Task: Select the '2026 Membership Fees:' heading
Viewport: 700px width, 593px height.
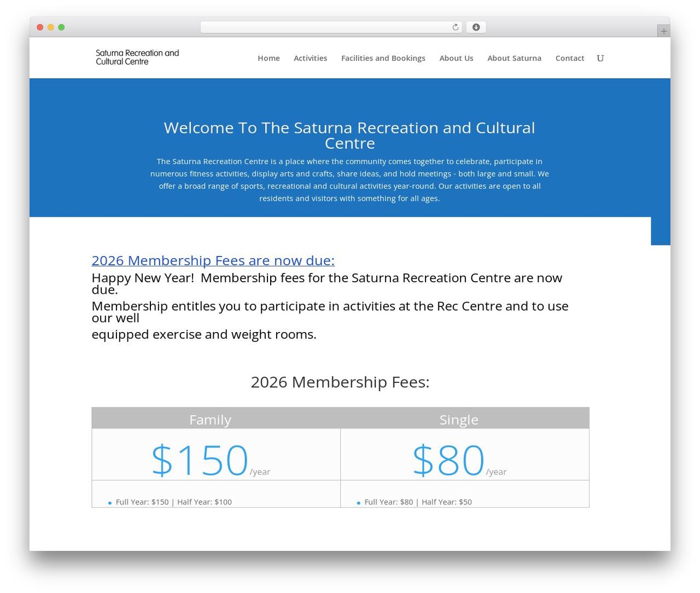Action: 340,382
